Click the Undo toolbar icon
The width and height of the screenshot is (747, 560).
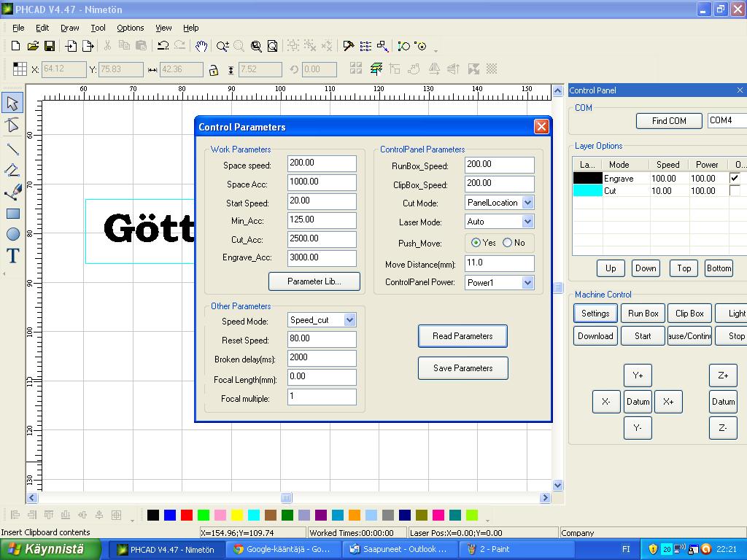(x=163, y=46)
